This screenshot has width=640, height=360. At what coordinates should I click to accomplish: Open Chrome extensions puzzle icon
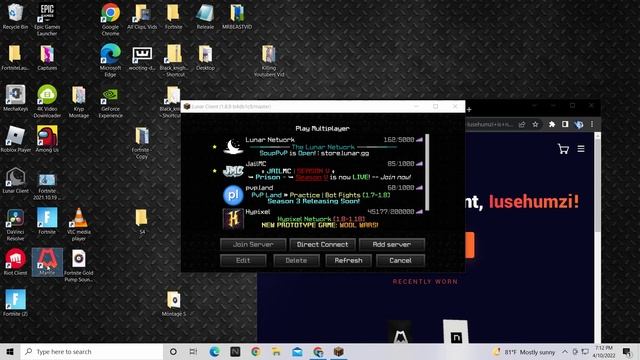[552, 124]
